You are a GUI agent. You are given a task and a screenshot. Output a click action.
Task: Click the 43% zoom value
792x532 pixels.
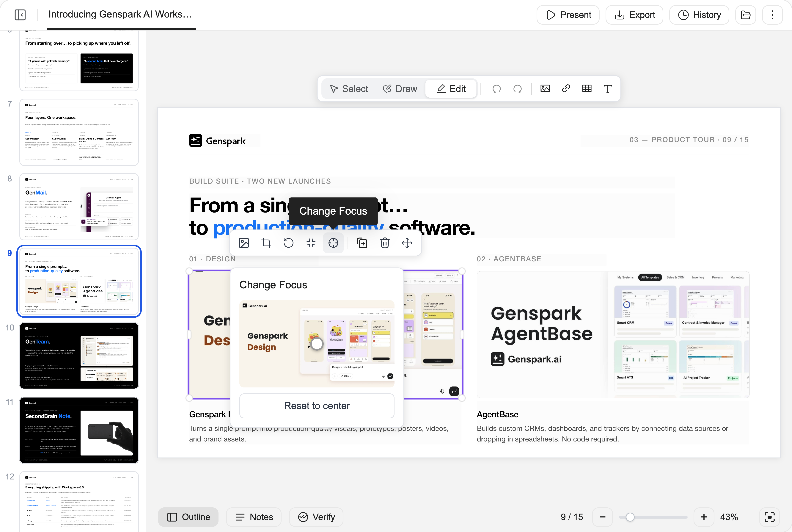click(x=729, y=517)
